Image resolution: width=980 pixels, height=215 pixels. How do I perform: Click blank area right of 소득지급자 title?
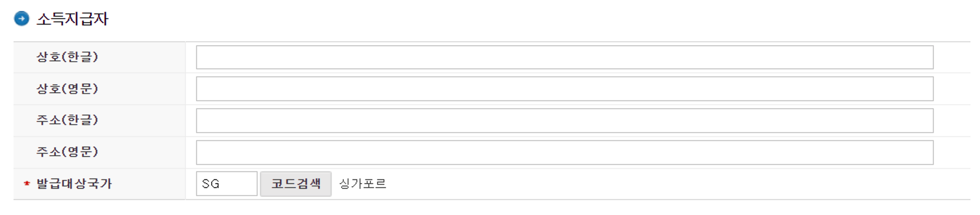click(x=539, y=19)
